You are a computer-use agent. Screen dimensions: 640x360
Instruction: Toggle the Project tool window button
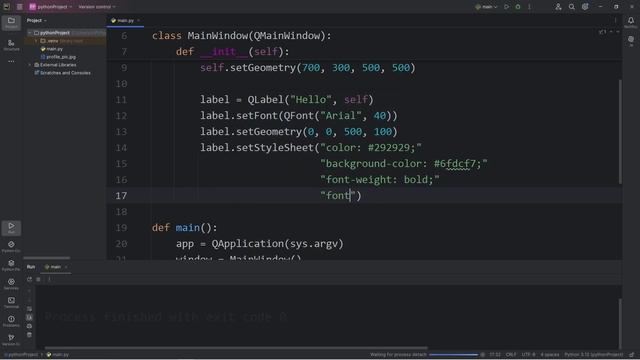click(11, 22)
